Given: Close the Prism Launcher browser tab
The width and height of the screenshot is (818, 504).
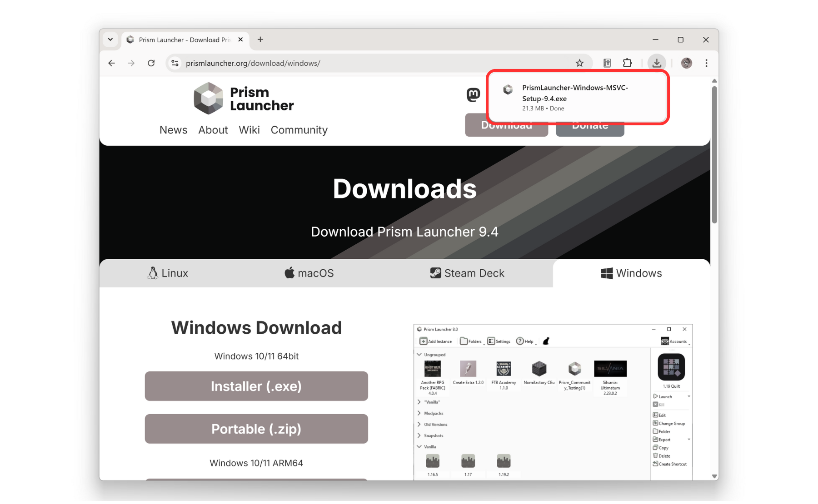Looking at the screenshot, I should click(x=240, y=40).
